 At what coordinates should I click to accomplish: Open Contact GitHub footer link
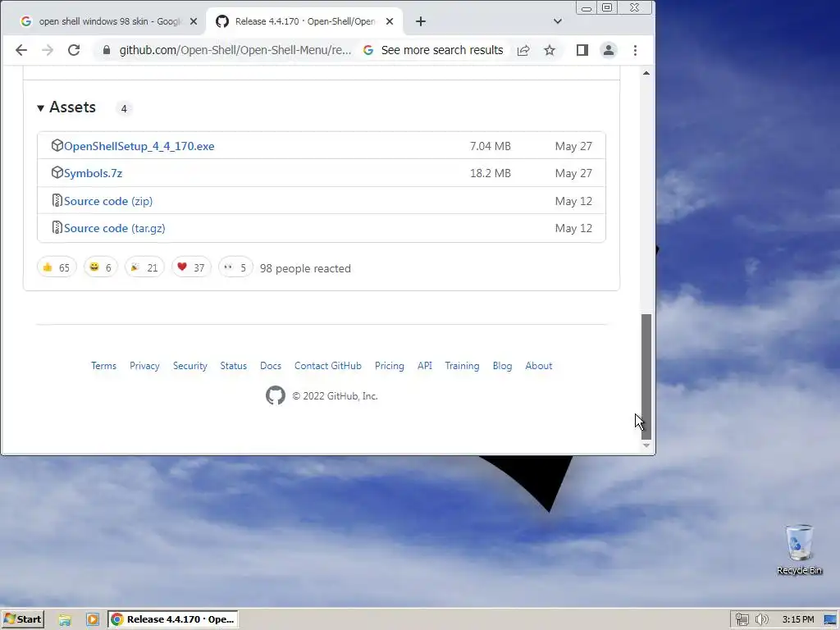tap(328, 366)
